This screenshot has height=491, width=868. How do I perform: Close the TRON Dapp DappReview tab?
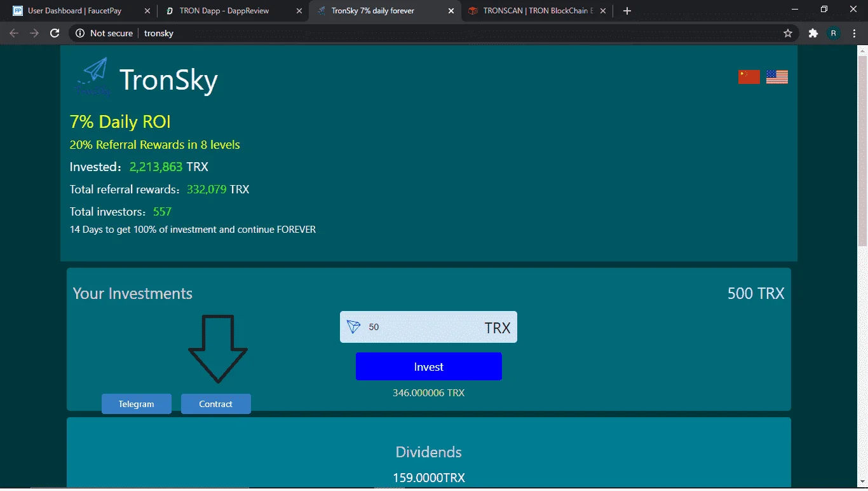[x=299, y=11]
